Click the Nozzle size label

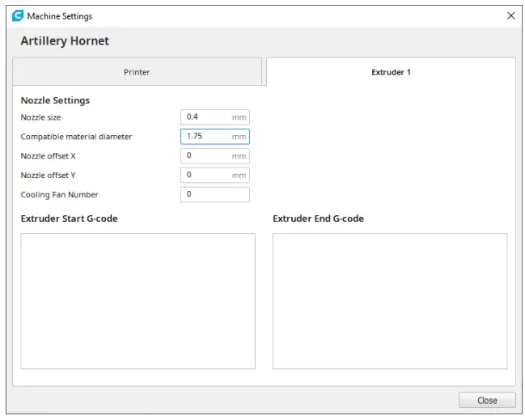click(x=40, y=117)
